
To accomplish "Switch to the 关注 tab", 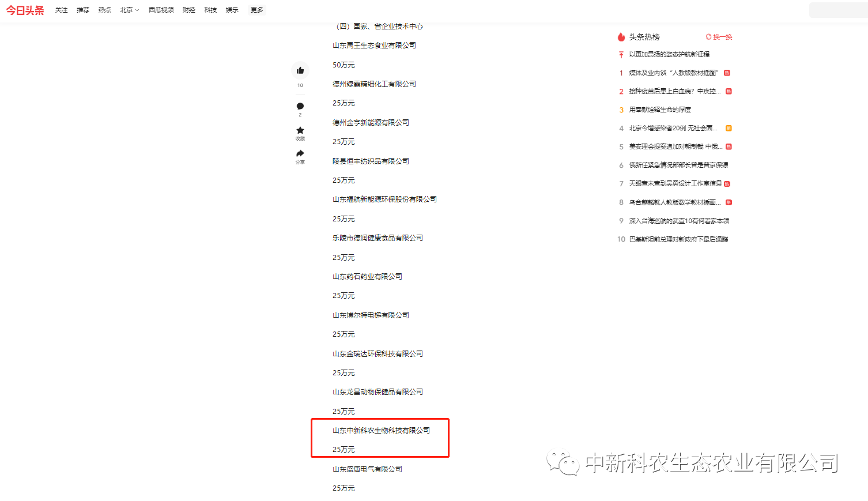I will (61, 10).
